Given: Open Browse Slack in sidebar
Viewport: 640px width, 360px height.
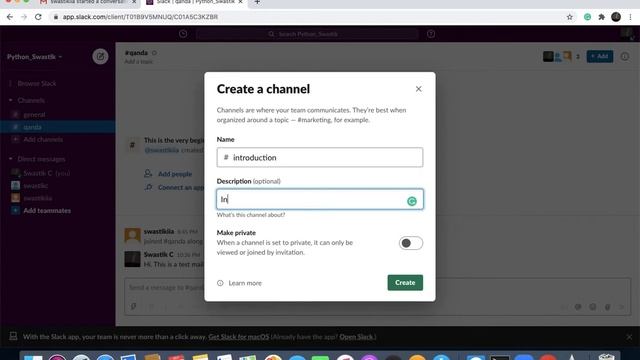Looking at the screenshot, I should [x=37, y=83].
